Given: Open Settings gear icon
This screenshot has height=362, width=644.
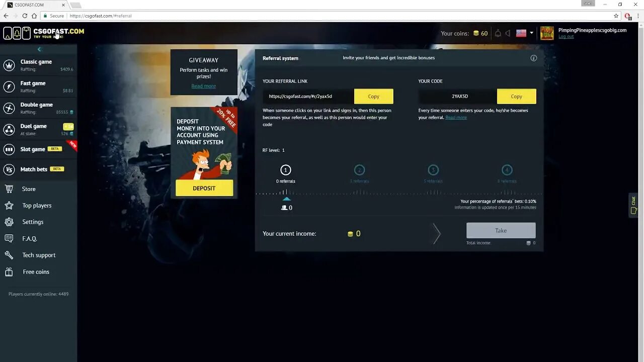Looking at the screenshot, I should [9, 222].
